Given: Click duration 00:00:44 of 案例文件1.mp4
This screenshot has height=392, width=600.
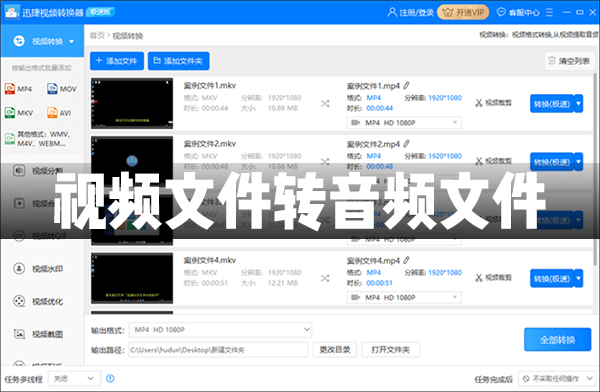Looking at the screenshot, I should point(380,108).
